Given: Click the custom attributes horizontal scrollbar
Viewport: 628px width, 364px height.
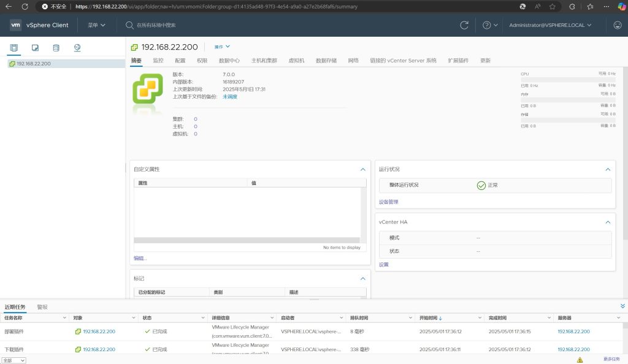Looking at the screenshot, I should click(247, 240).
